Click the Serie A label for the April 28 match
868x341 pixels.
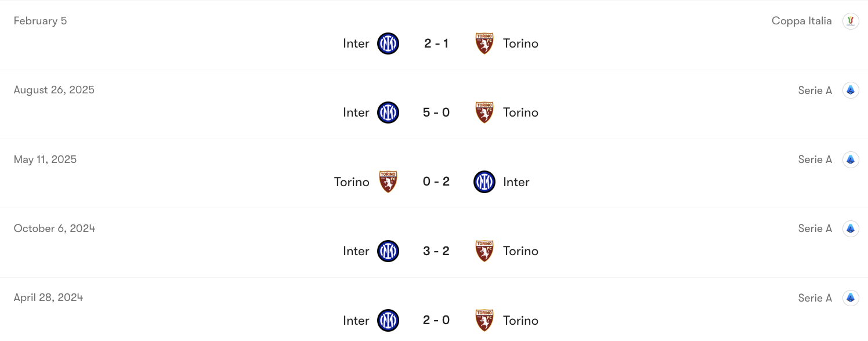815,298
